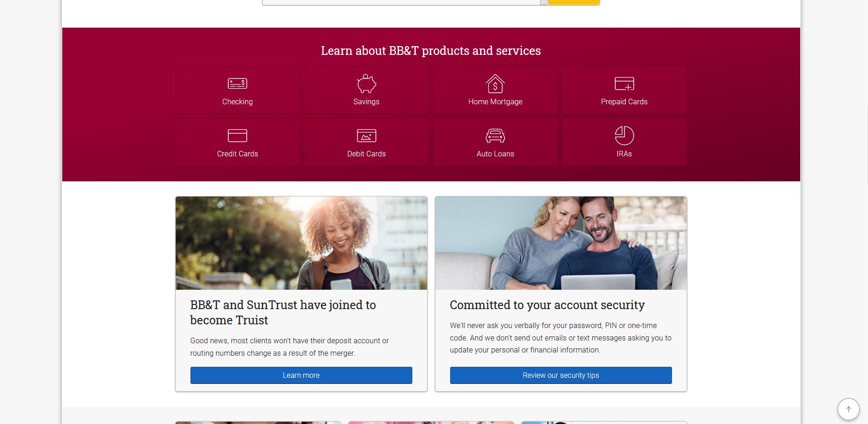Open the Checking products tile icon
The image size is (868, 424).
[x=238, y=84]
